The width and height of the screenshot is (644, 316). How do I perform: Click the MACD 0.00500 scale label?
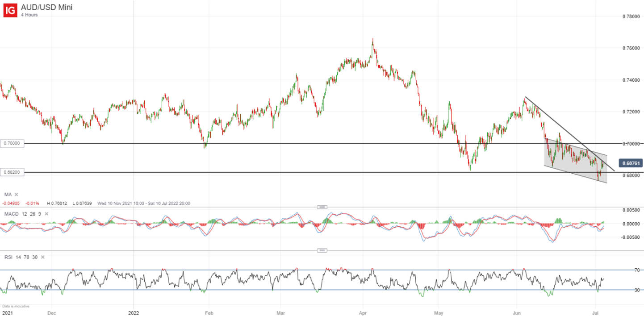631,210
